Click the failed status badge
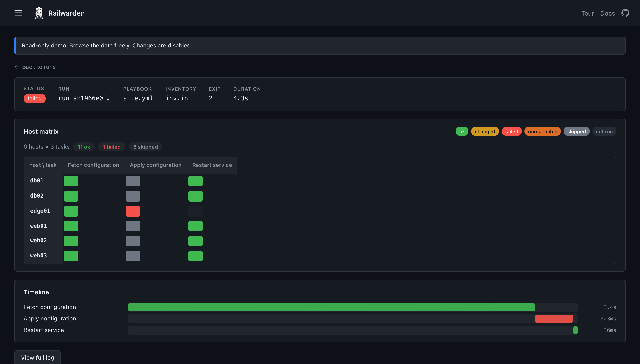640x364 pixels. 34,99
